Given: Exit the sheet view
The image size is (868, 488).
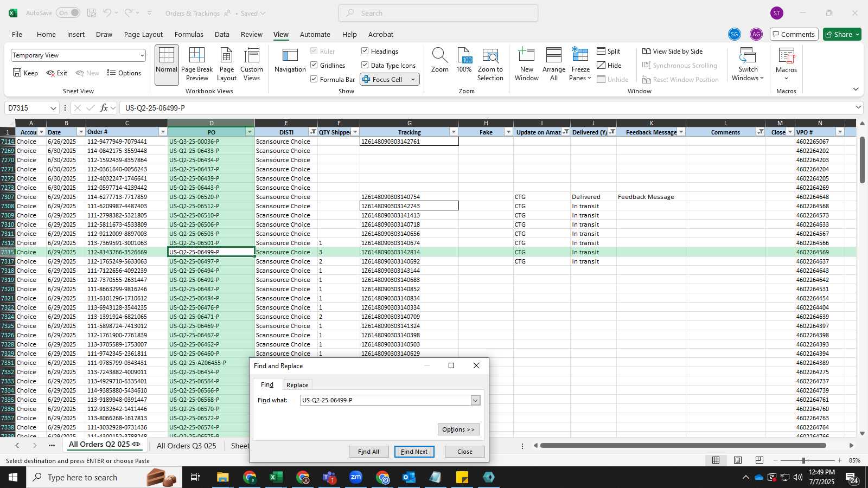Looking at the screenshot, I should (x=57, y=73).
